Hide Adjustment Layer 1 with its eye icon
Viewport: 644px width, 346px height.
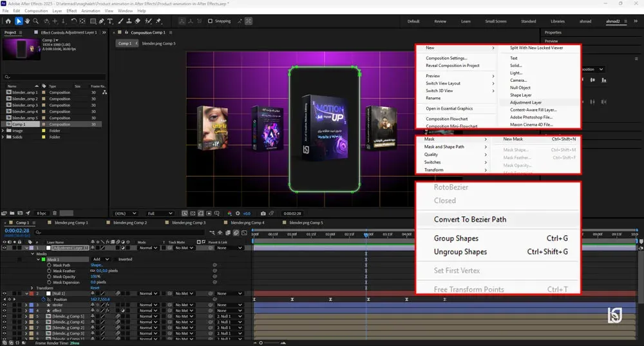(5, 248)
